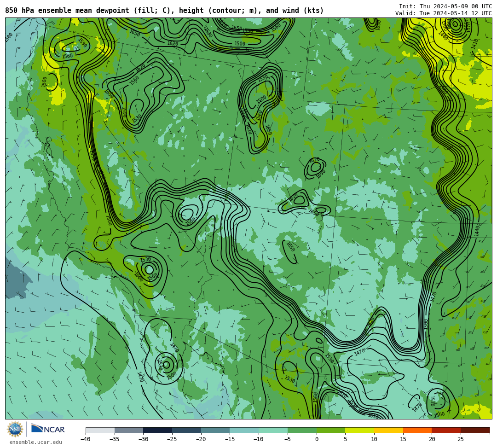Click the -15 to -10 light teal swatch

click(244, 430)
